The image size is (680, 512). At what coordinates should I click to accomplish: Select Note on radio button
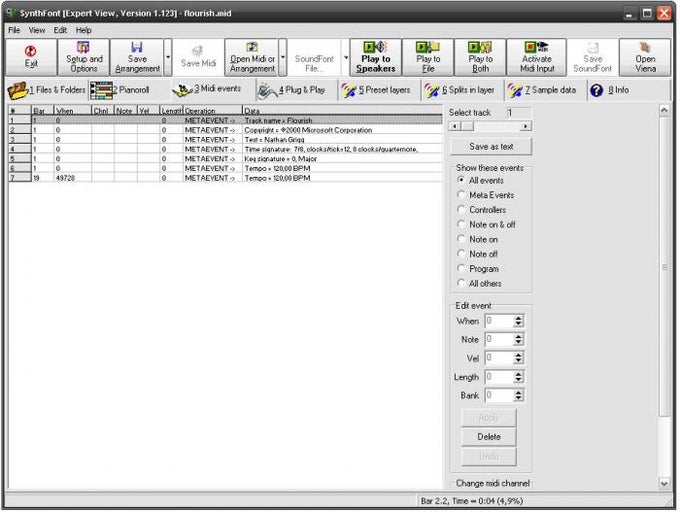tap(461, 239)
